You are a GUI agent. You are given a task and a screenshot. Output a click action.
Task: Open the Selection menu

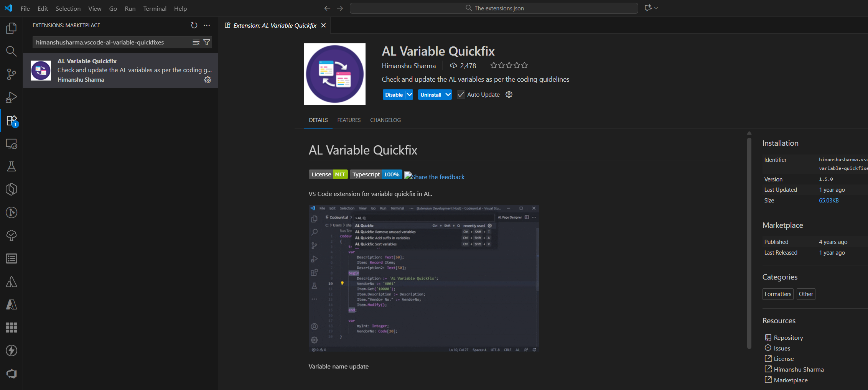point(68,8)
